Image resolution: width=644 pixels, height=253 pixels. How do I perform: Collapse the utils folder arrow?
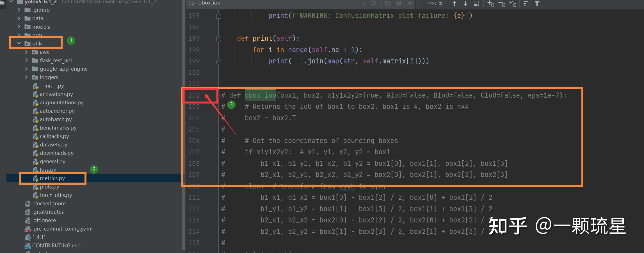19,43
